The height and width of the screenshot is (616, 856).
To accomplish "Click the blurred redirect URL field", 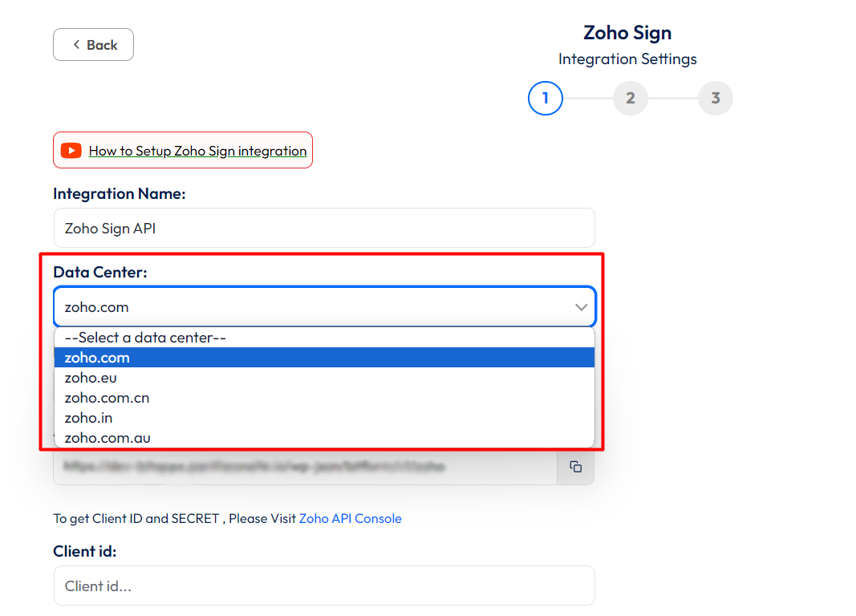I will tap(305, 467).
